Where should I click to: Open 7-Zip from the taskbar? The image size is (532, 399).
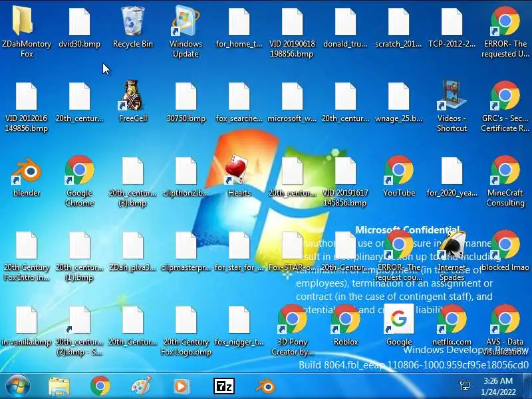[224, 386]
